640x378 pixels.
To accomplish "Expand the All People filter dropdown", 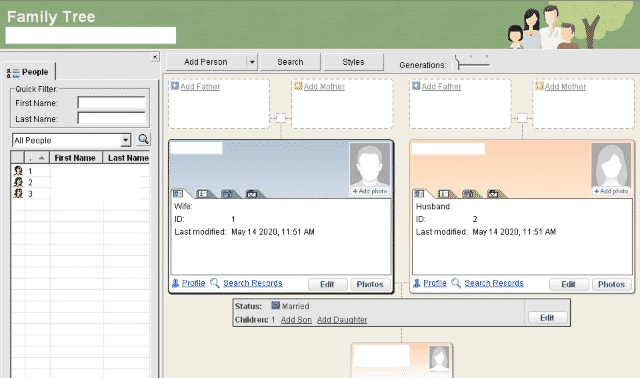I will tap(126, 140).
